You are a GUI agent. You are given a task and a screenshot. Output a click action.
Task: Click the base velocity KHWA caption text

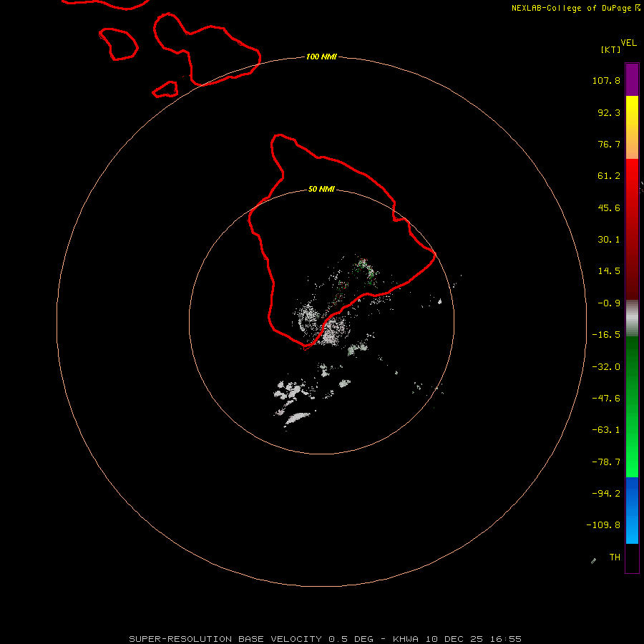(326, 639)
